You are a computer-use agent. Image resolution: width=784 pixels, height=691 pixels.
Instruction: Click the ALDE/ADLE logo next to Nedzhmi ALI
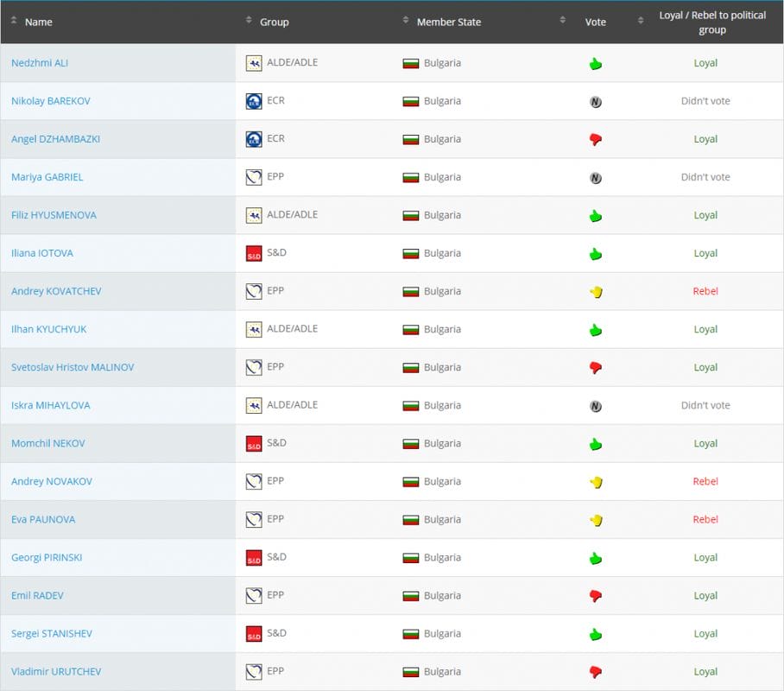coord(254,63)
